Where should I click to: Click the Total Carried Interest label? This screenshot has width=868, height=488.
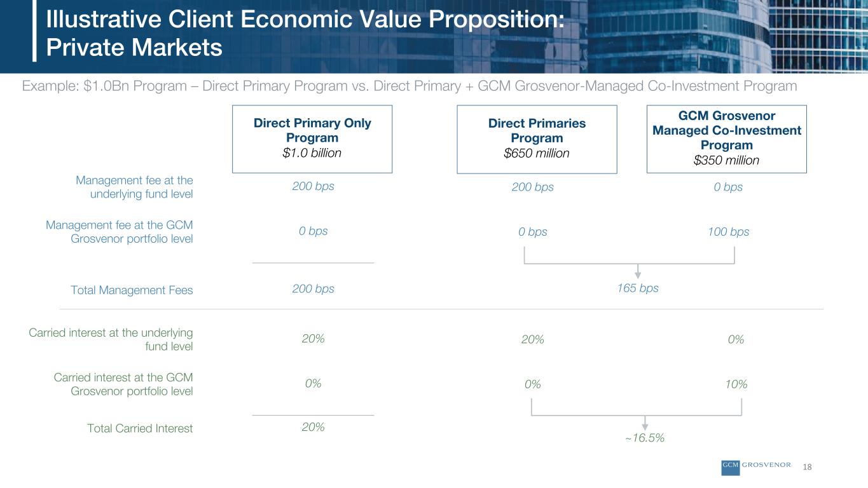[140, 428]
